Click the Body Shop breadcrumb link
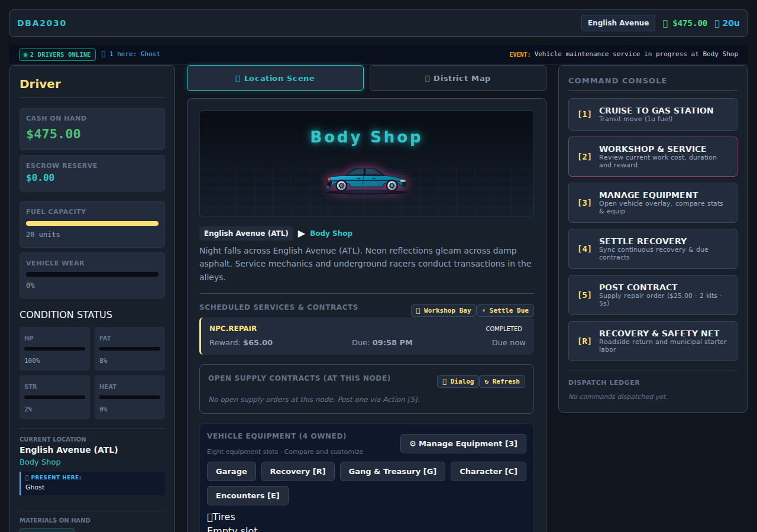This screenshot has width=757, height=532. pyautogui.click(x=331, y=233)
